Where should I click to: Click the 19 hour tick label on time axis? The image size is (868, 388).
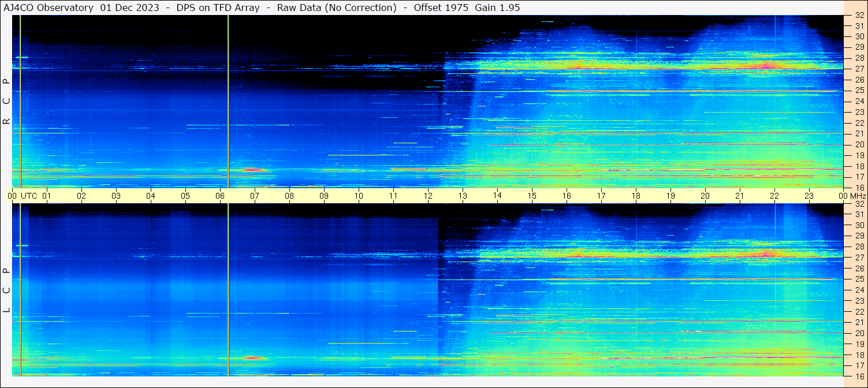coord(670,196)
